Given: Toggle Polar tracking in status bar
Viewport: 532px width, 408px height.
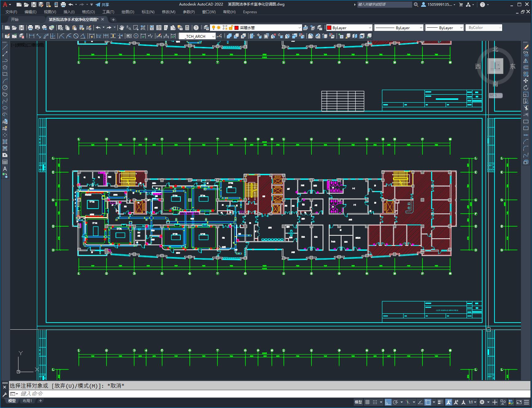Looking at the screenshot, I should point(396,402).
